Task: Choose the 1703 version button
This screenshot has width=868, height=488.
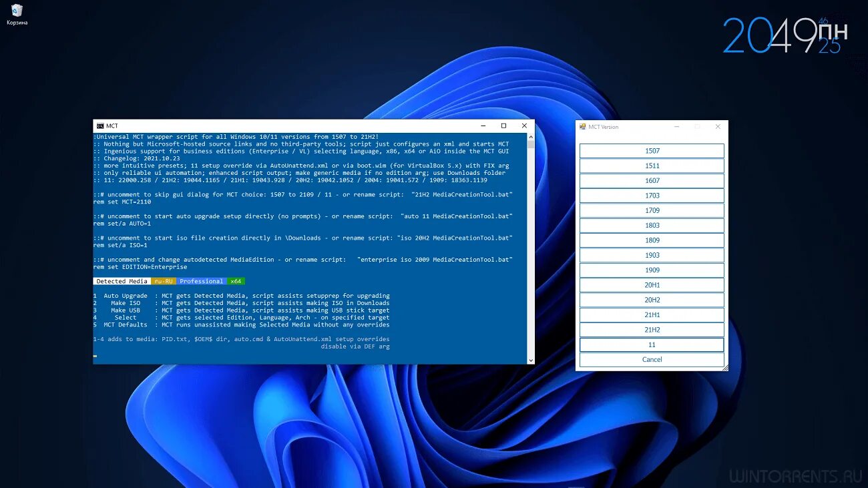Action: click(x=652, y=196)
